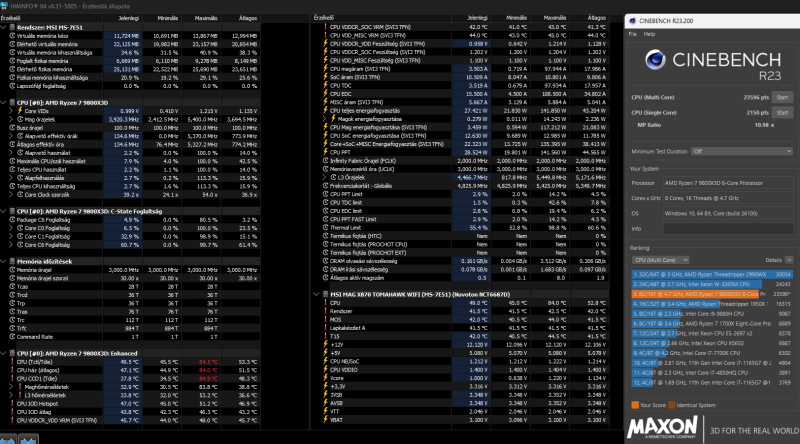Expand the Magok energiafogyasztása row

point(324,119)
